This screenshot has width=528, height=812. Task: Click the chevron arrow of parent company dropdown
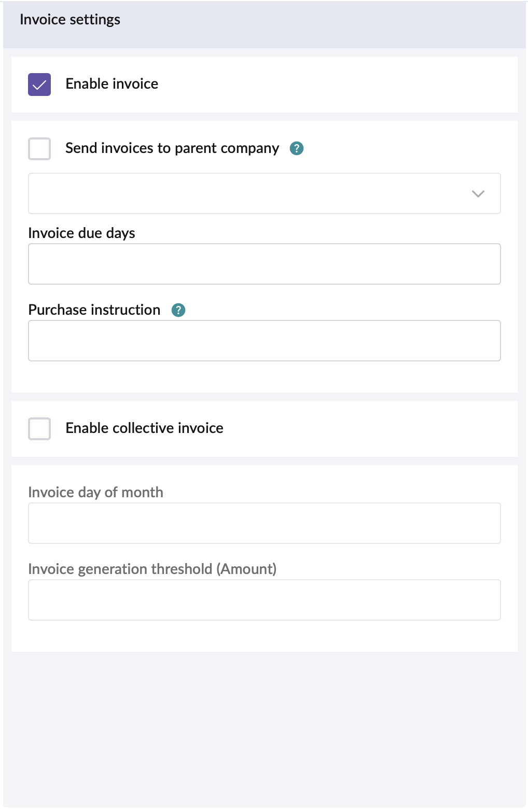pos(478,193)
